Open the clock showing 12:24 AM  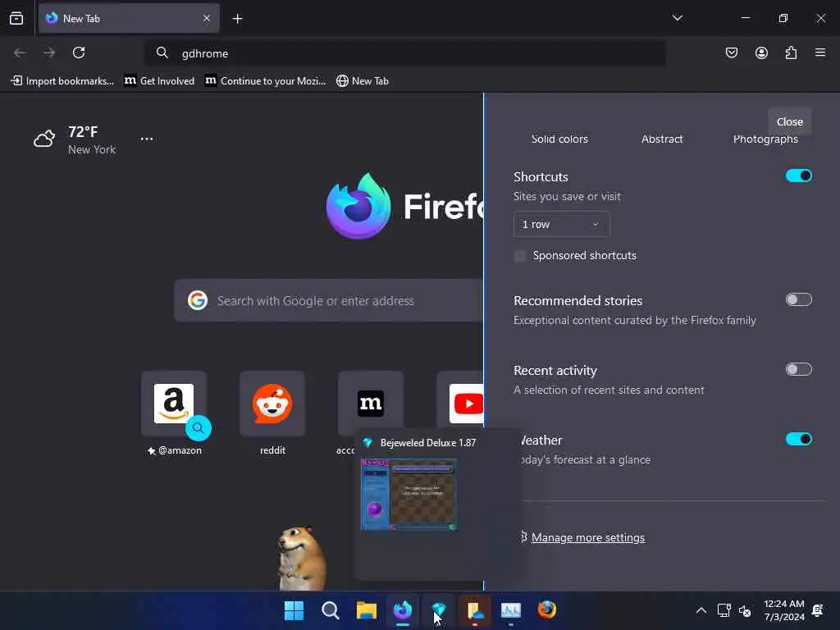click(x=783, y=610)
